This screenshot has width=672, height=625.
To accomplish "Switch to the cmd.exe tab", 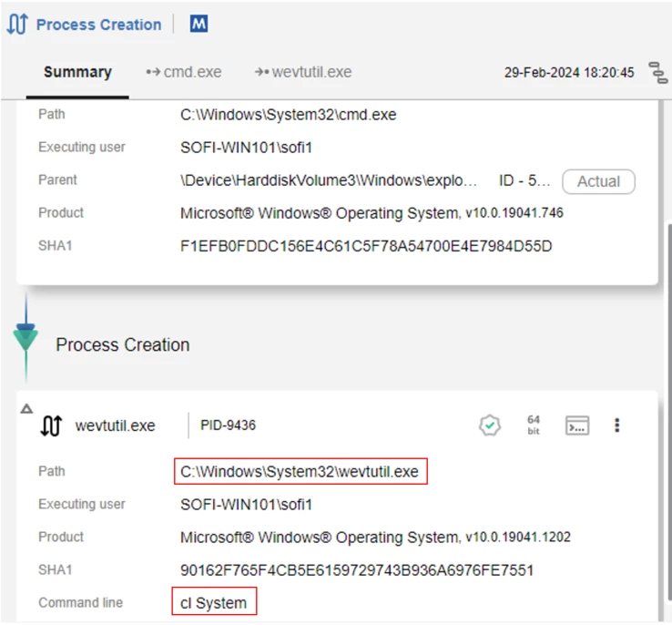I will [x=184, y=72].
